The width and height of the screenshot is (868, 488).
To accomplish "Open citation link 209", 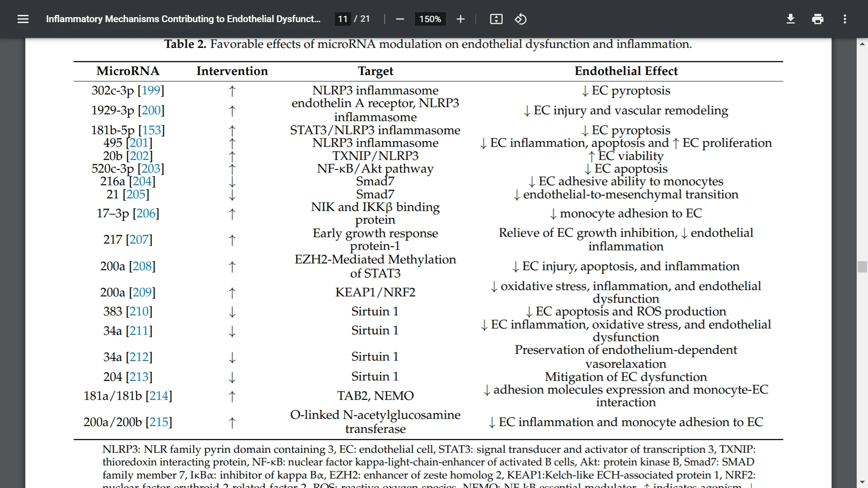I will click(x=142, y=292).
